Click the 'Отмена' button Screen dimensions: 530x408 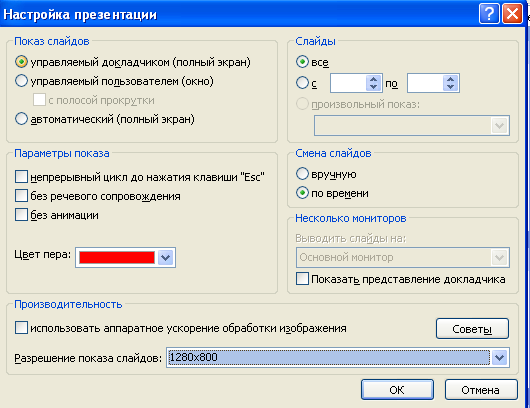click(481, 390)
